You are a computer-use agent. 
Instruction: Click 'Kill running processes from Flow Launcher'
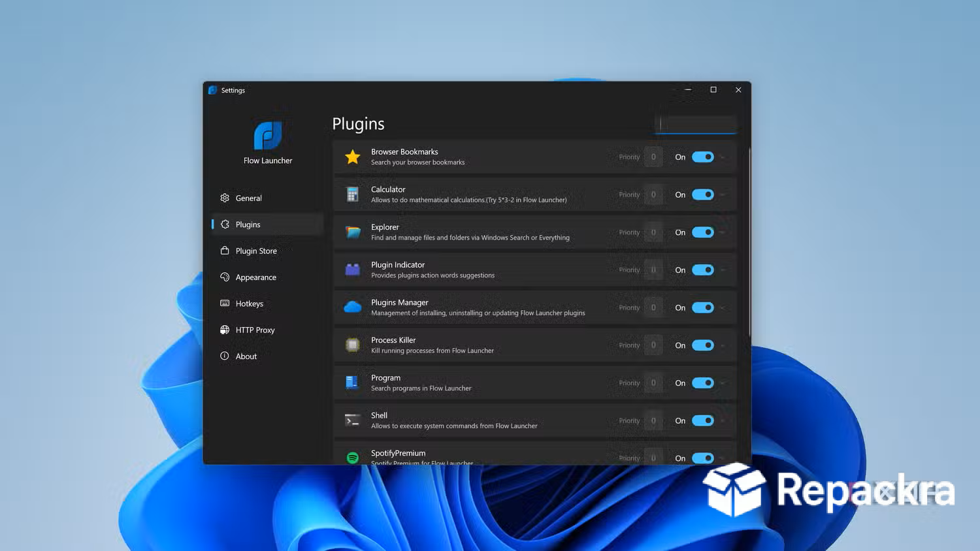(433, 351)
